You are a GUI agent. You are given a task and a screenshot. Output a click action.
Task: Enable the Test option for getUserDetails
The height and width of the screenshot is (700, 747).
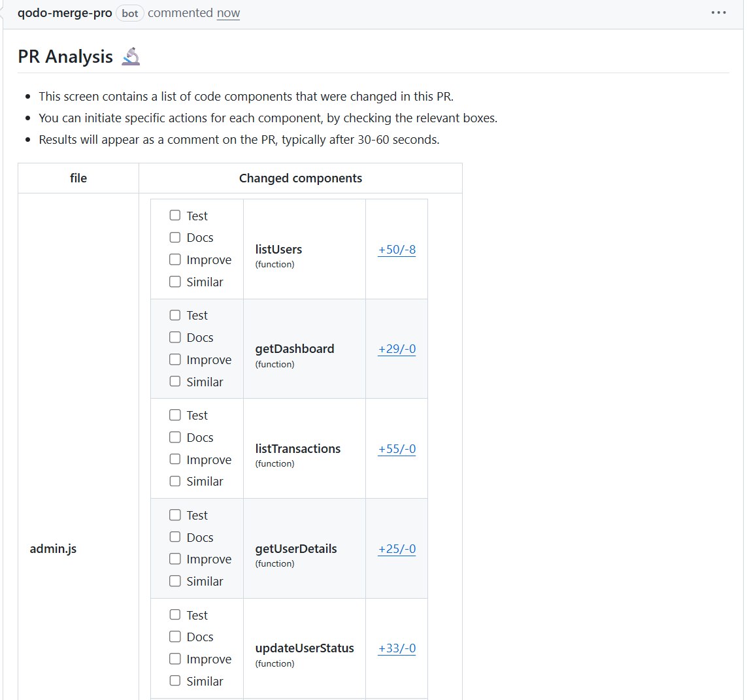[174, 514]
